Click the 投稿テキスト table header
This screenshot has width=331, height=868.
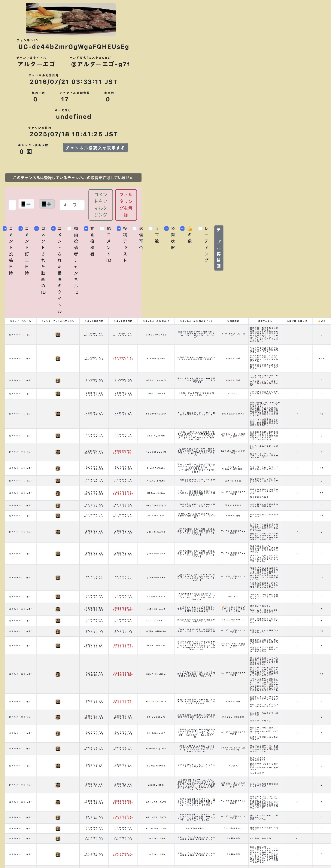click(x=265, y=321)
